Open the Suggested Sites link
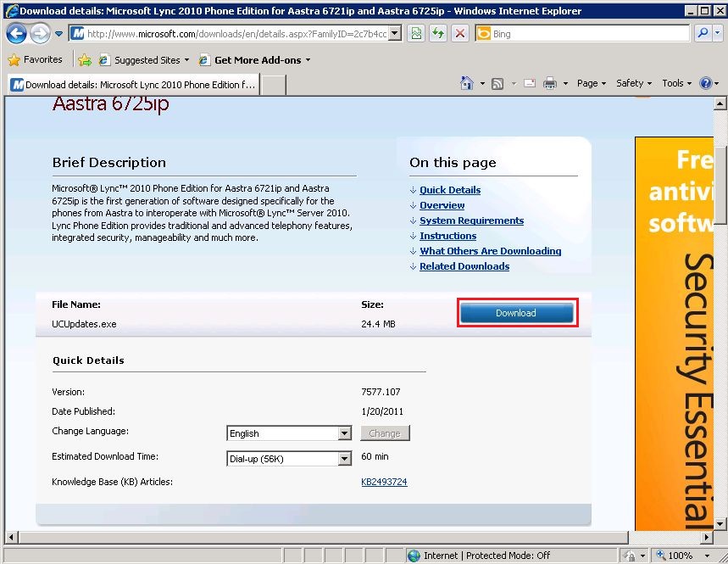This screenshot has height=564, width=728. 144,60
